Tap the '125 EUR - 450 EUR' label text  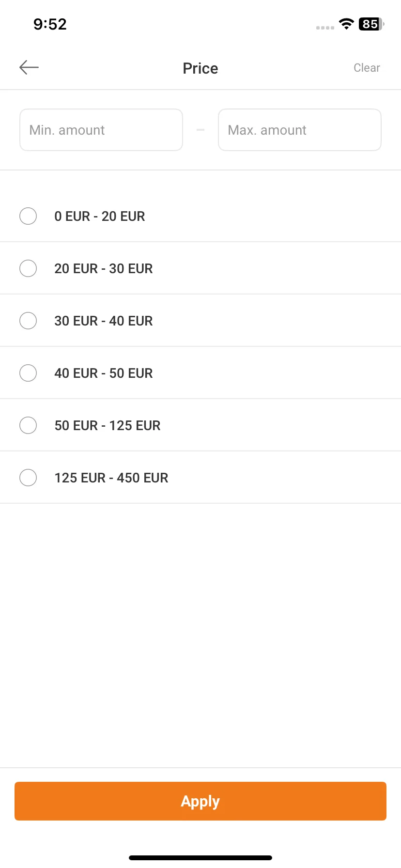click(x=111, y=478)
